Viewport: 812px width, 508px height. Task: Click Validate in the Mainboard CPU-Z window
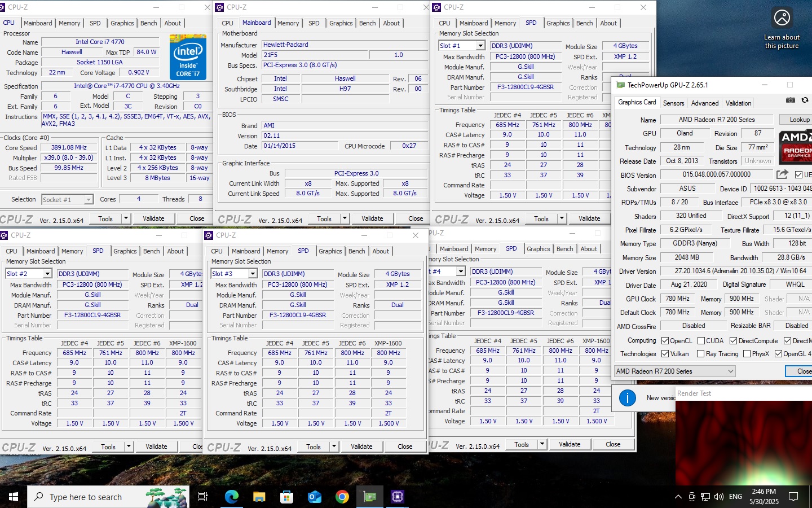pos(372,218)
